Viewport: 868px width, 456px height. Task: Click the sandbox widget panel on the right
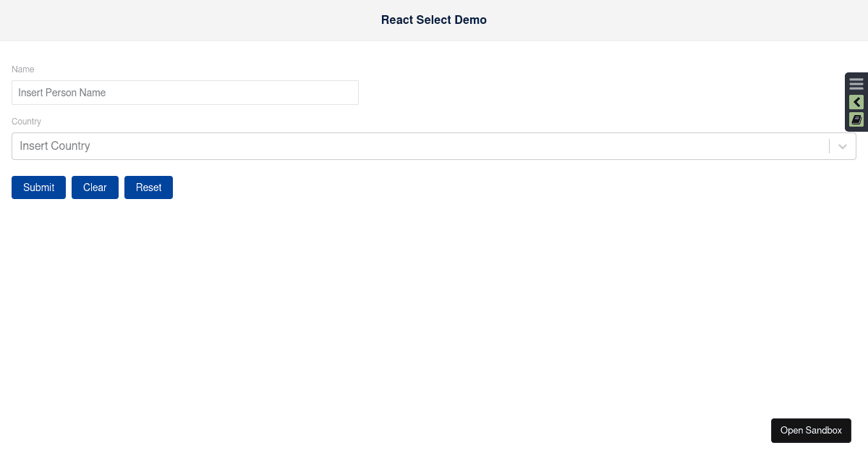(x=856, y=101)
